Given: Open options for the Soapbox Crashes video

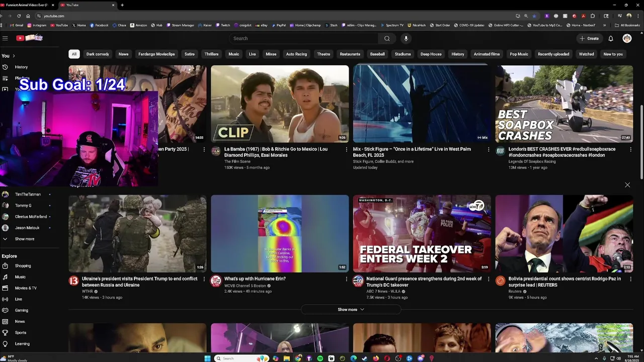Looking at the screenshot, I should coord(630,149).
